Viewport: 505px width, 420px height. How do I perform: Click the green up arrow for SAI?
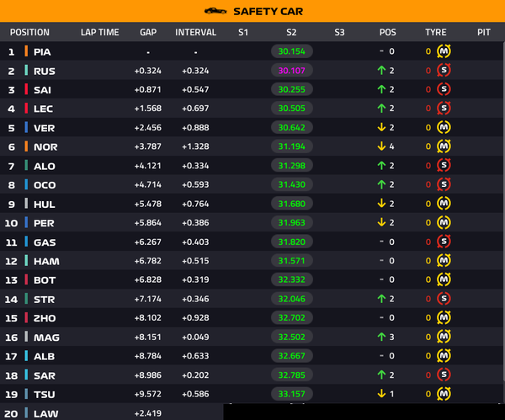coord(381,89)
